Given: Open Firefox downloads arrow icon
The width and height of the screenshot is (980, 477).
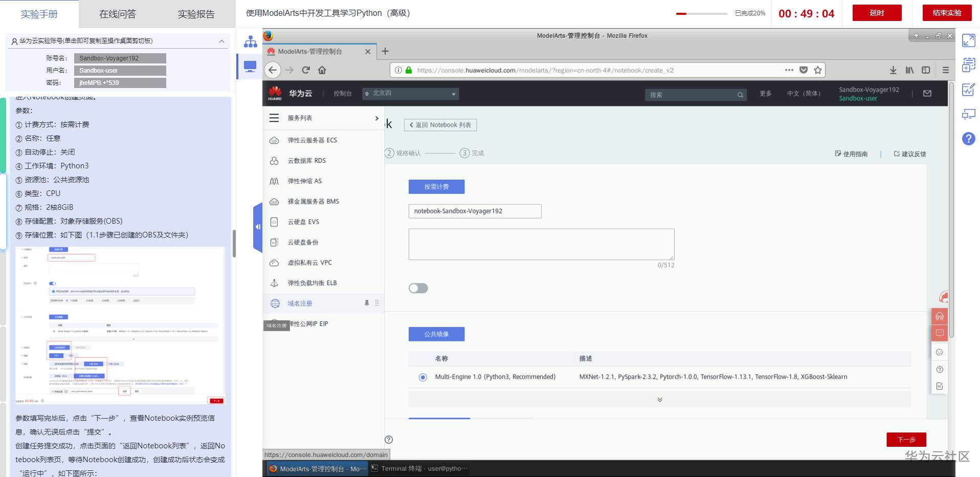Looking at the screenshot, I should coord(893,70).
